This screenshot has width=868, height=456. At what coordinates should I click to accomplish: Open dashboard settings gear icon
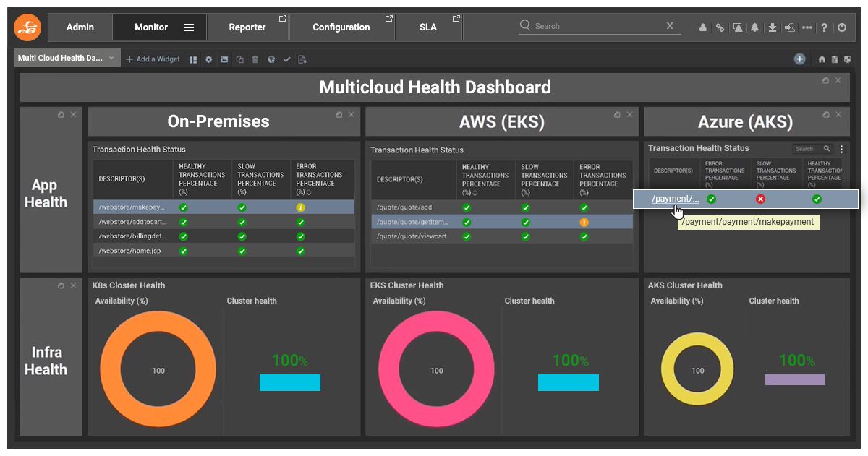209,59
